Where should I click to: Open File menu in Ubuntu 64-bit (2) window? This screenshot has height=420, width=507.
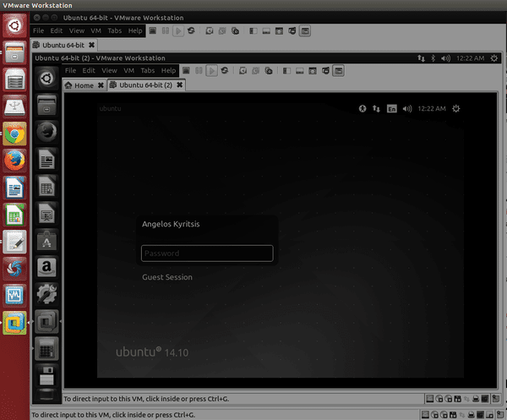pos(70,70)
